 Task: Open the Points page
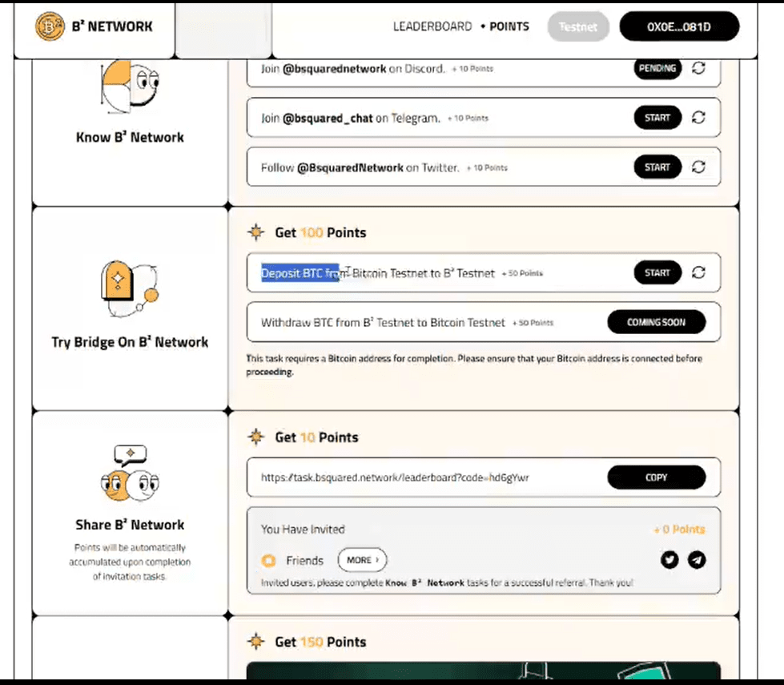tap(509, 26)
